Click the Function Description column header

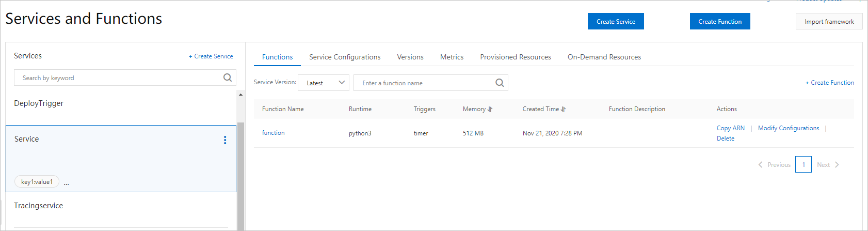point(637,109)
